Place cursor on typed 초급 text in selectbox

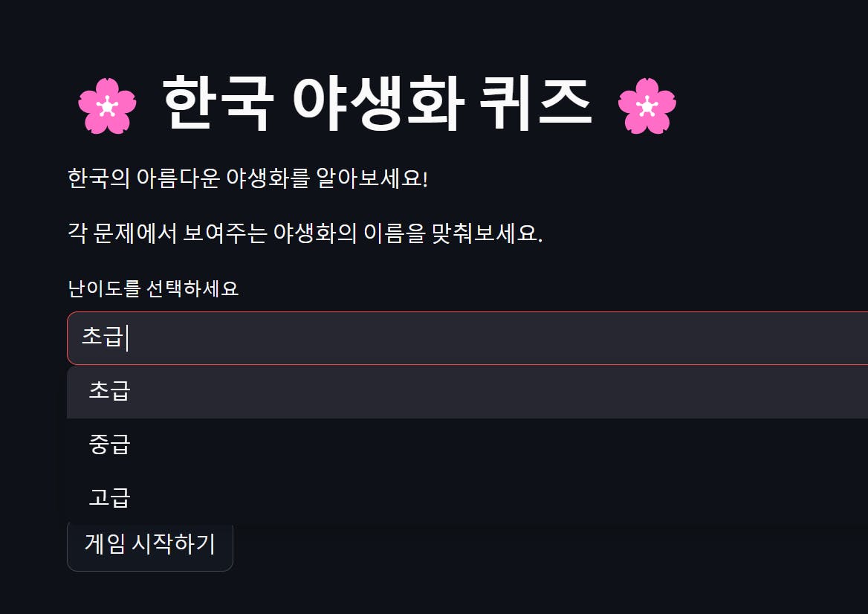point(102,337)
